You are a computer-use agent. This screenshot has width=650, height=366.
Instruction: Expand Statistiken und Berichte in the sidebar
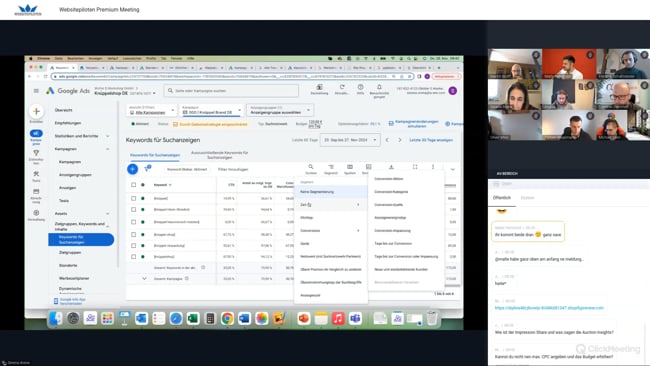pyautogui.click(x=108, y=136)
